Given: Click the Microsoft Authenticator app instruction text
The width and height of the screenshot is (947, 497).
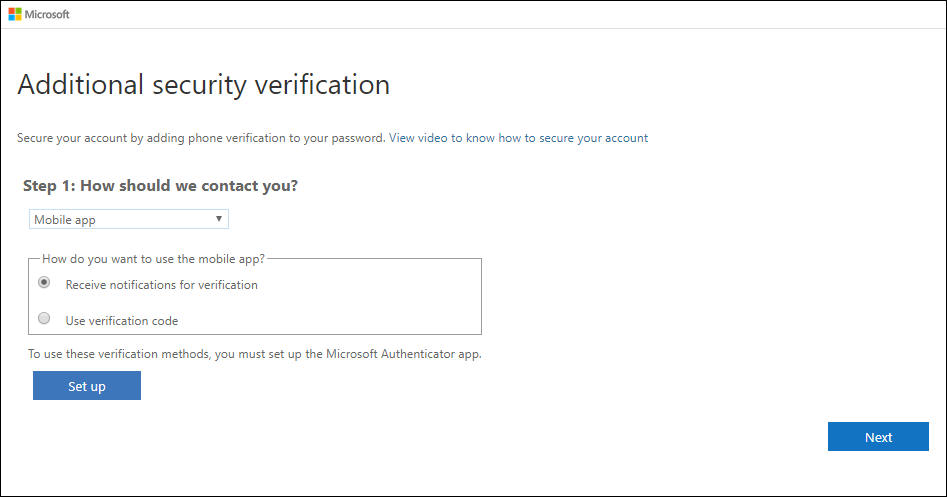Looking at the screenshot, I should pos(255,354).
